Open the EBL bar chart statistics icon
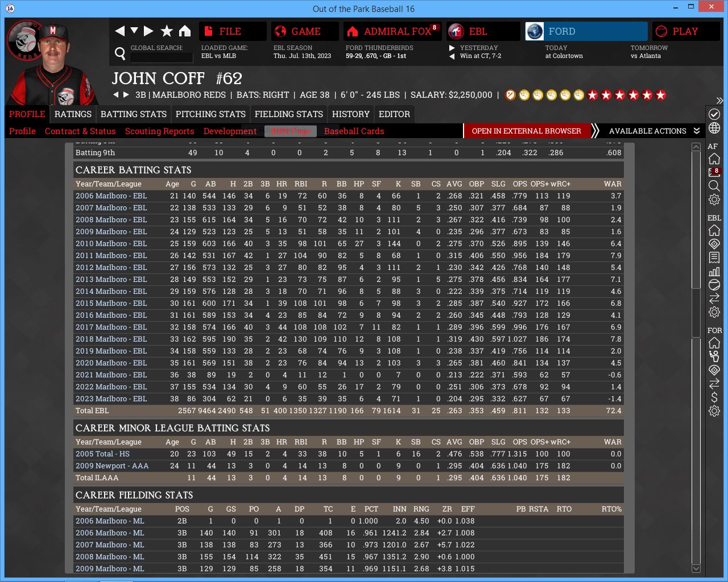Viewport: 728px width, 582px height. tap(714, 271)
